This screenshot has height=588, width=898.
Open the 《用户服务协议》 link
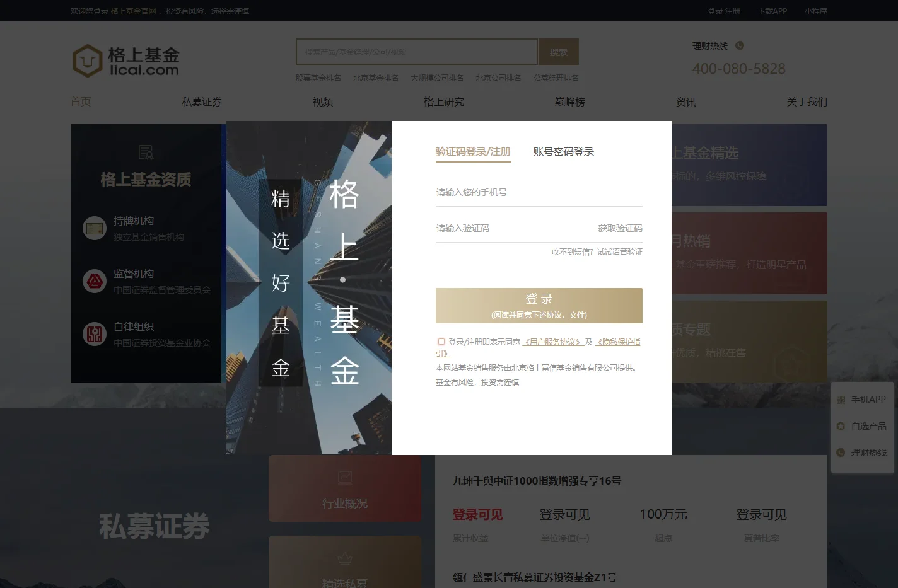[x=552, y=342]
